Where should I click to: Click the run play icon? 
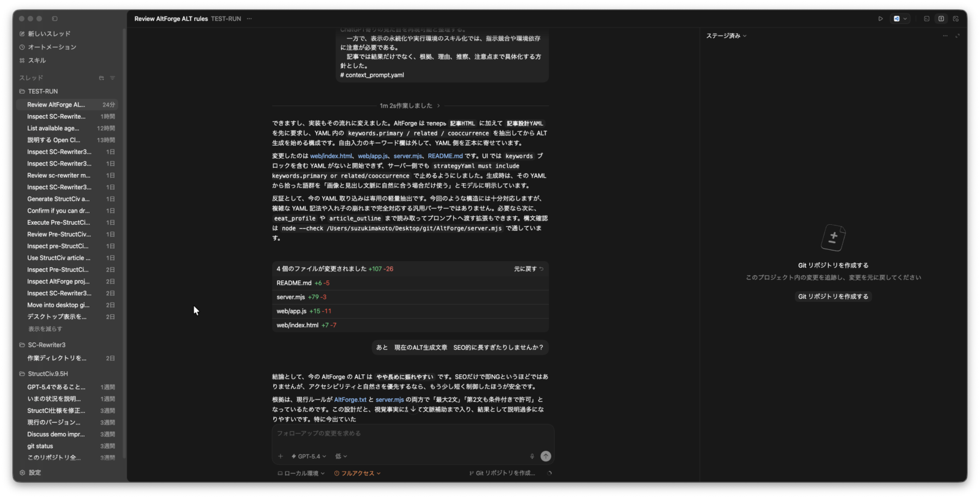pos(880,19)
